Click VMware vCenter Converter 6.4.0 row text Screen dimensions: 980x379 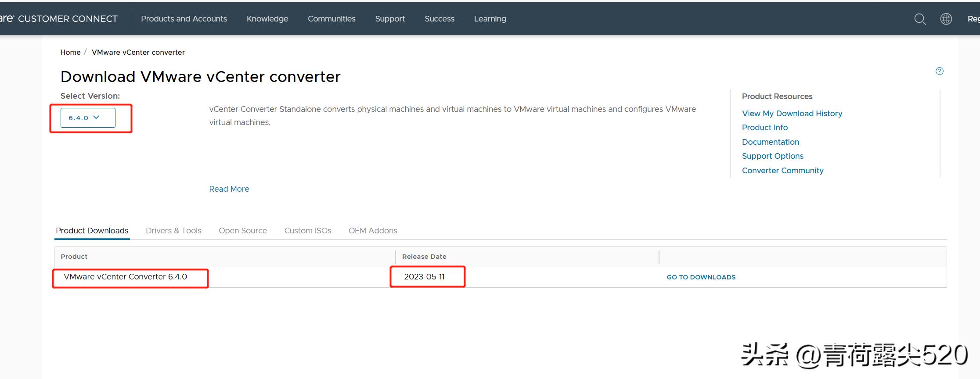coord(126,277)
